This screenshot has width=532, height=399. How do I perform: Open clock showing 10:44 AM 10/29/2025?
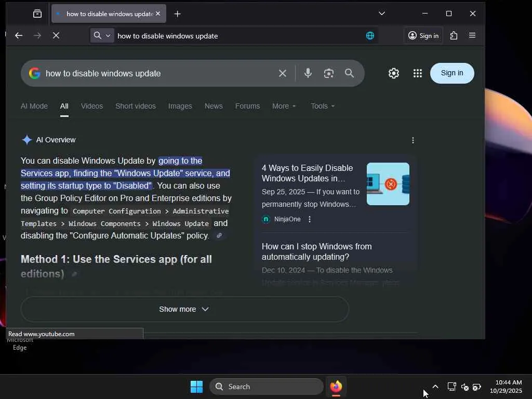[506, 387]
